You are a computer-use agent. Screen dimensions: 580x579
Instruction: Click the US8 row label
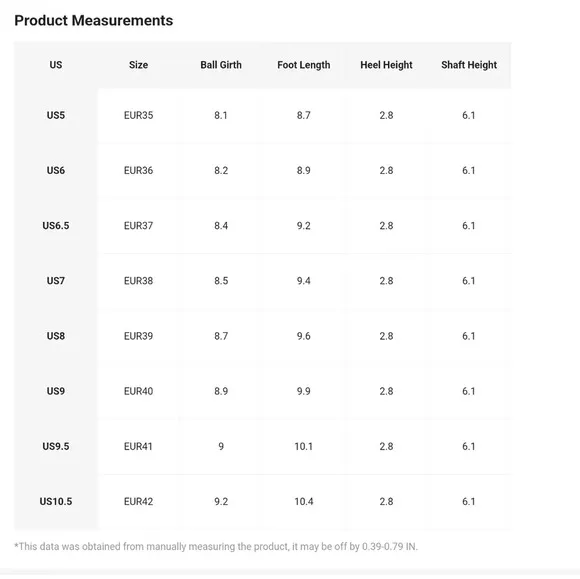click(x=56, y=336)
